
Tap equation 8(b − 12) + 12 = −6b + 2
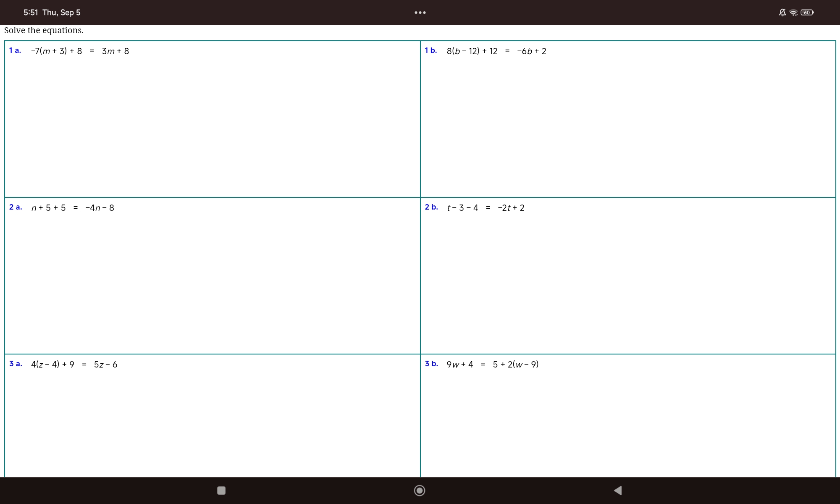(496, 51)
